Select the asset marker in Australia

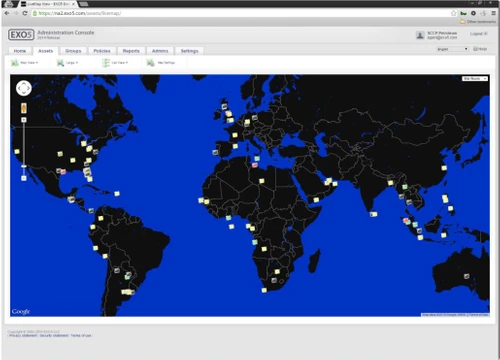[467, 276]
